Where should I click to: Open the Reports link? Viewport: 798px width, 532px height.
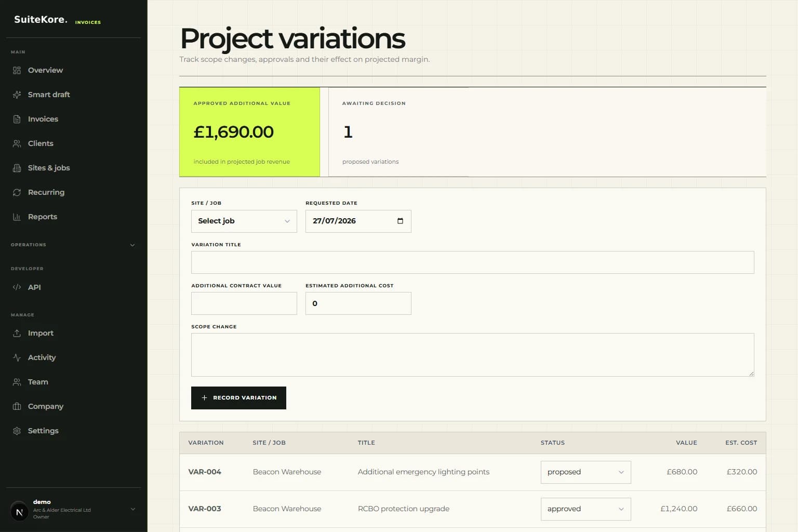click(73, 217)
